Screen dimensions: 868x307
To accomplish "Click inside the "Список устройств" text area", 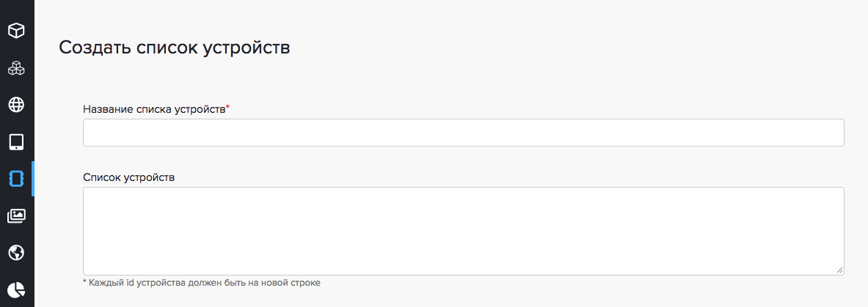I will [x=463, y=231].
